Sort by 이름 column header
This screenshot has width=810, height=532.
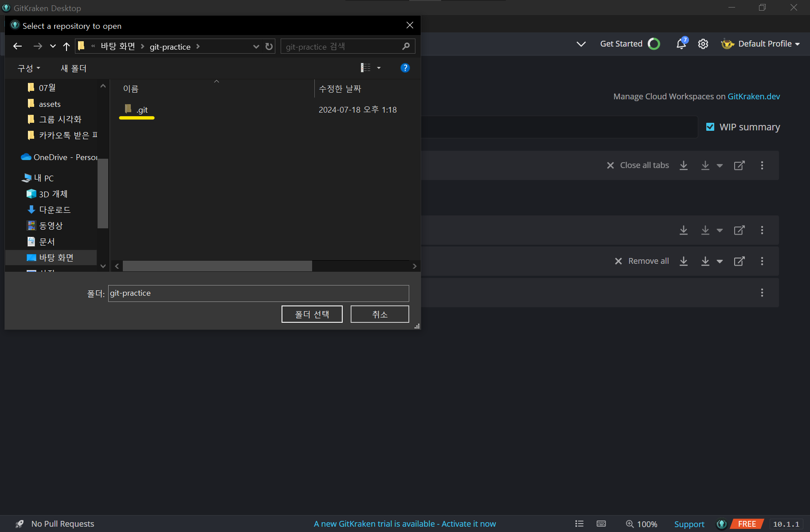pos(131,89)
